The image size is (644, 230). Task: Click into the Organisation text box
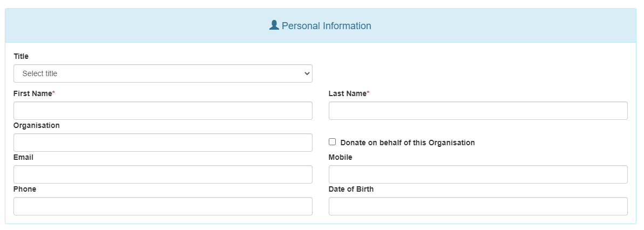(x=162, y=143)
